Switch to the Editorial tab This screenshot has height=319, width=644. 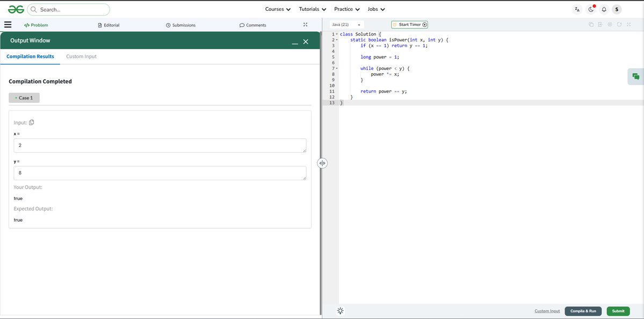tap(109, 25)
